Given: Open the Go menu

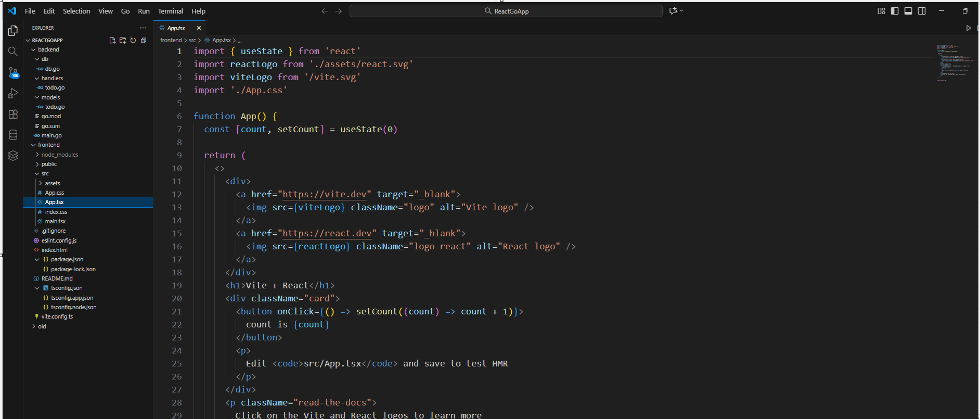Looking at the screenshot, I should point(125,11).
